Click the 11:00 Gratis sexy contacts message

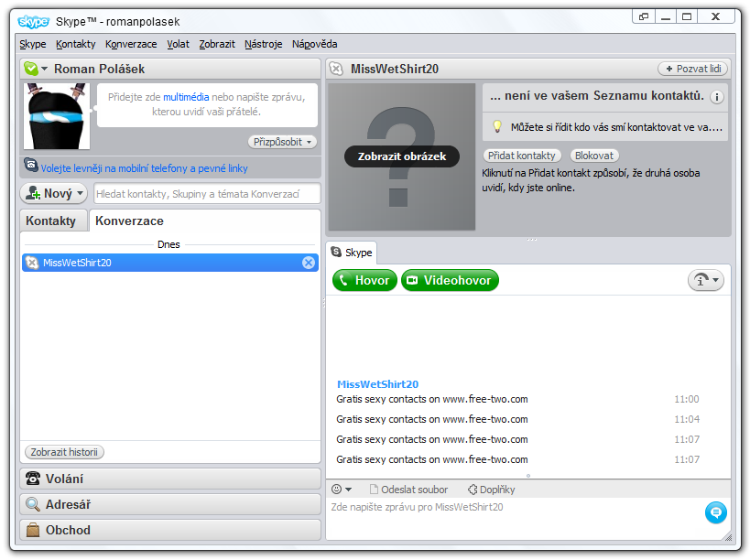pyautogui.click(x=432, y=399)
